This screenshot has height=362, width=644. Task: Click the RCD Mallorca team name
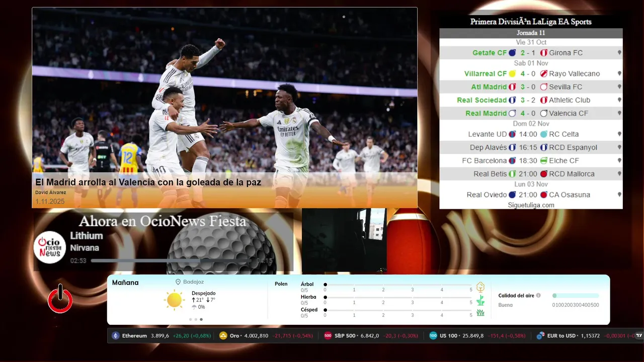pos(572,174)
